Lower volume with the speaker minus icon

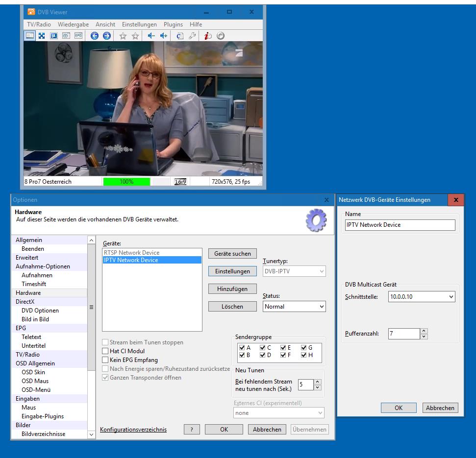(x=151, y=36)
